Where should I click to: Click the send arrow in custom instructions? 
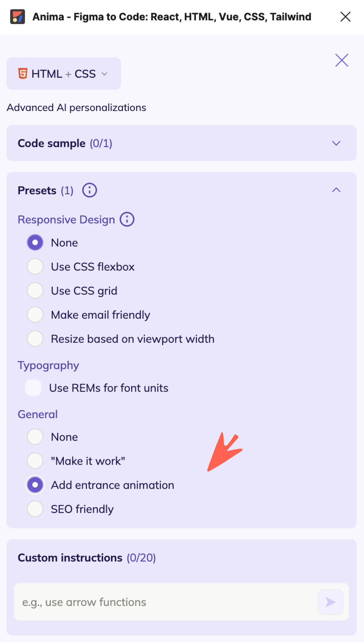click(x=330, y=602)
